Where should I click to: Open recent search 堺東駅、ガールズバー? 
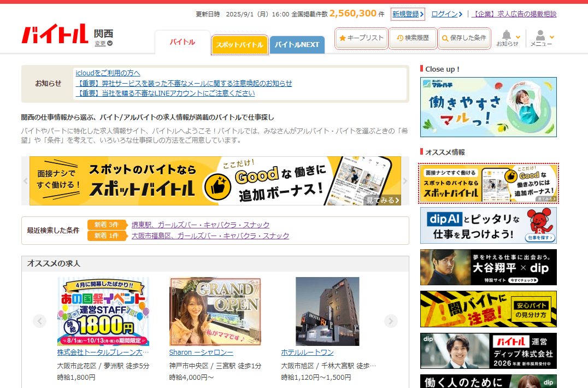200,225
